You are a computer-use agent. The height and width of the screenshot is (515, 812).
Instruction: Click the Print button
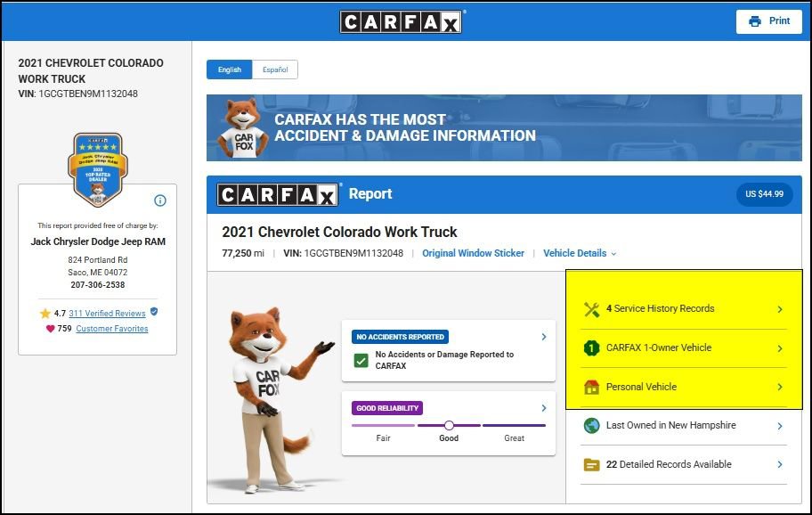pyautogui.click(x=769, y=21)
